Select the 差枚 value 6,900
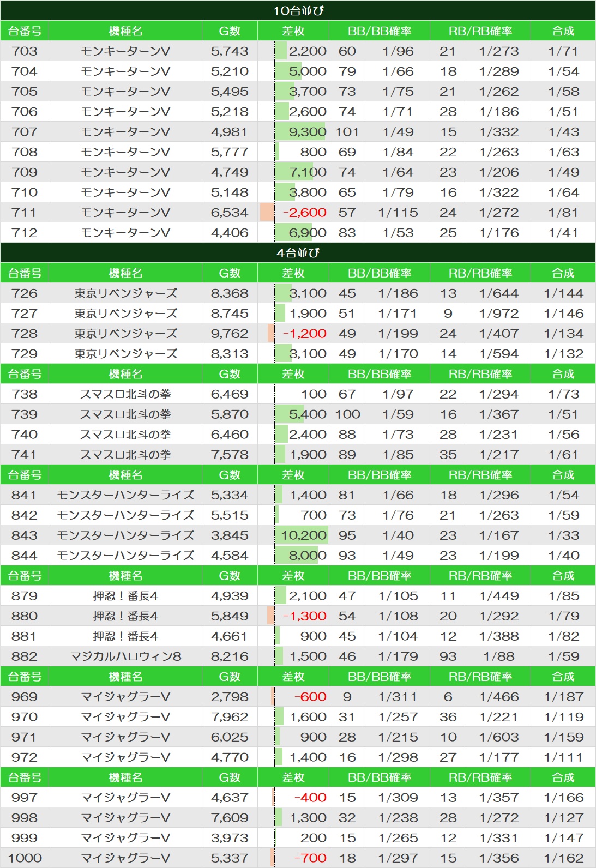Image resolution: width=596 pixels, height=868 pixels. click(x=308, y=233)
